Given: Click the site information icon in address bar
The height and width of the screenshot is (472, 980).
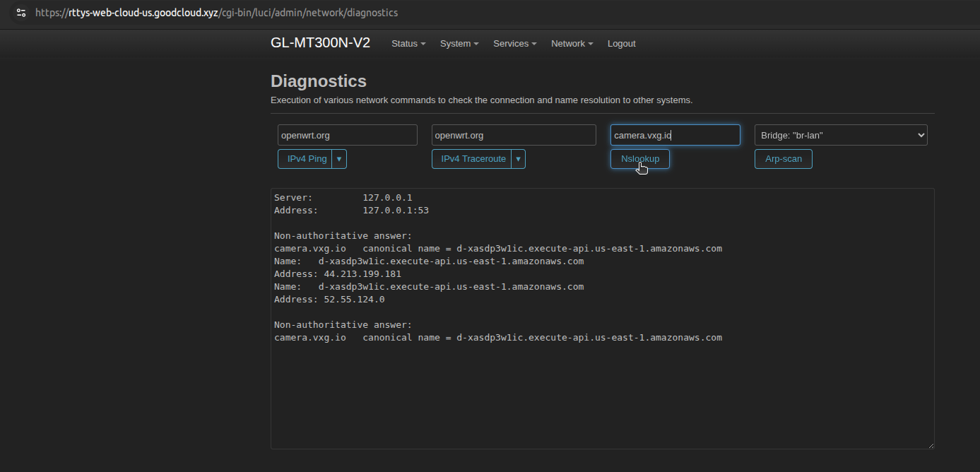Looking at the screenshot, I should click(20, 13).
